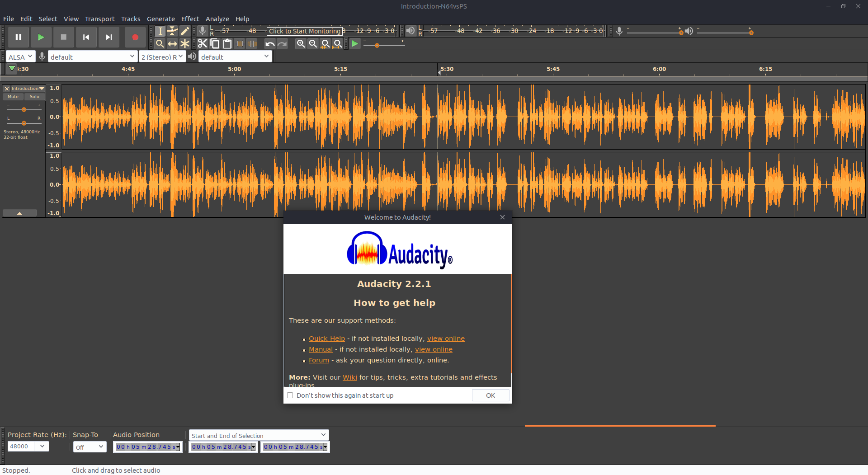
Task: Close the Welcome to Audacity dialog
Action: click(x=502, y=217)
